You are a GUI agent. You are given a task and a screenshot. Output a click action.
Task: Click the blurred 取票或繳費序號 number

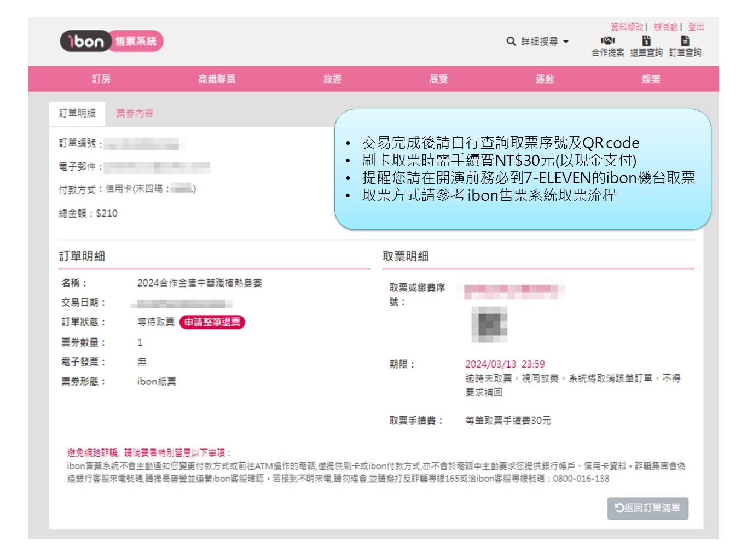[x=514, y=291]
